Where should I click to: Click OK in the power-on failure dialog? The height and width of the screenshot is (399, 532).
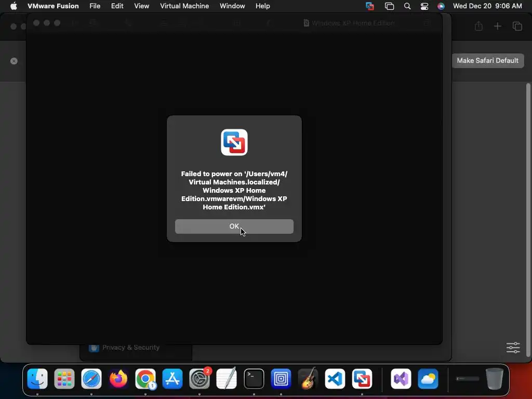(x=234, y=227)
